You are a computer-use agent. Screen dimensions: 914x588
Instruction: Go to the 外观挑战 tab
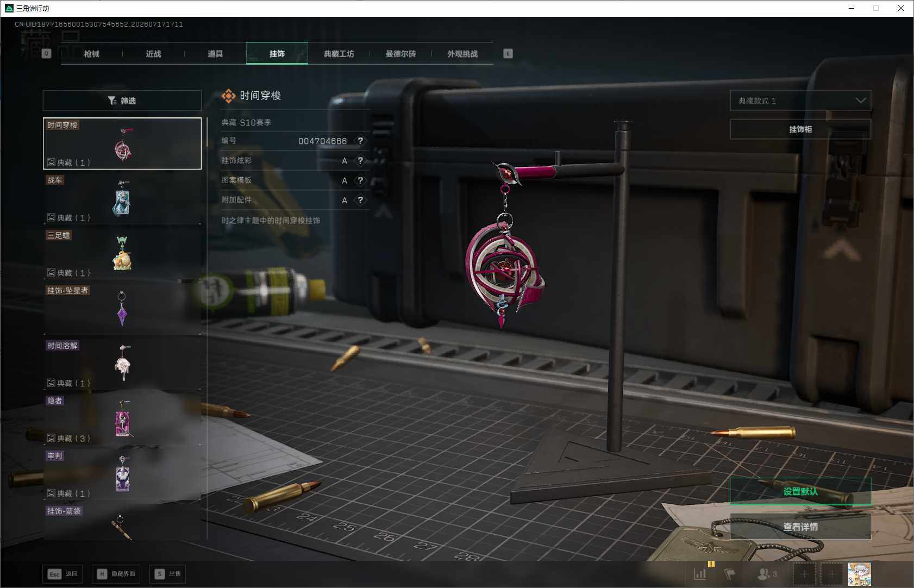(x=462, y=54)
